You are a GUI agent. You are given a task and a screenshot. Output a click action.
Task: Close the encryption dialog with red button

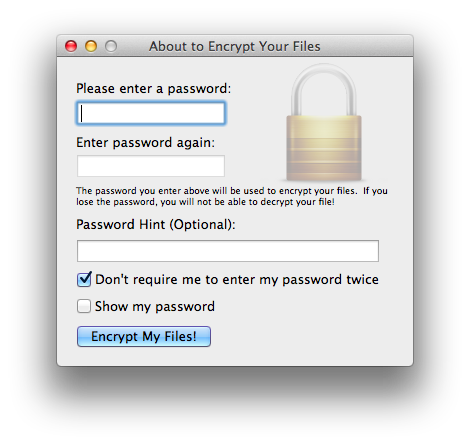click(x=71, y=46)
